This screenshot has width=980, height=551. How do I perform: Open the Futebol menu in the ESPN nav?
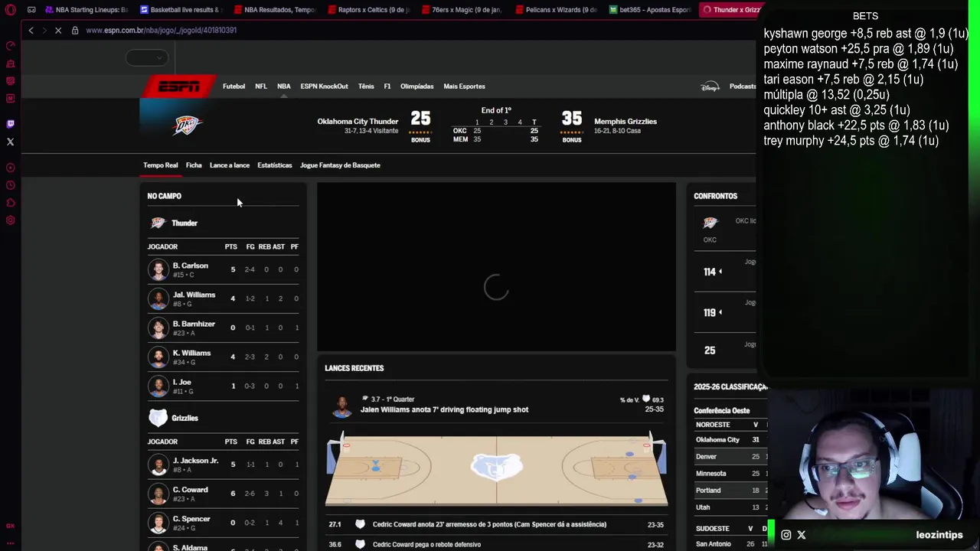pyautogui.click(x=234, y=86)
